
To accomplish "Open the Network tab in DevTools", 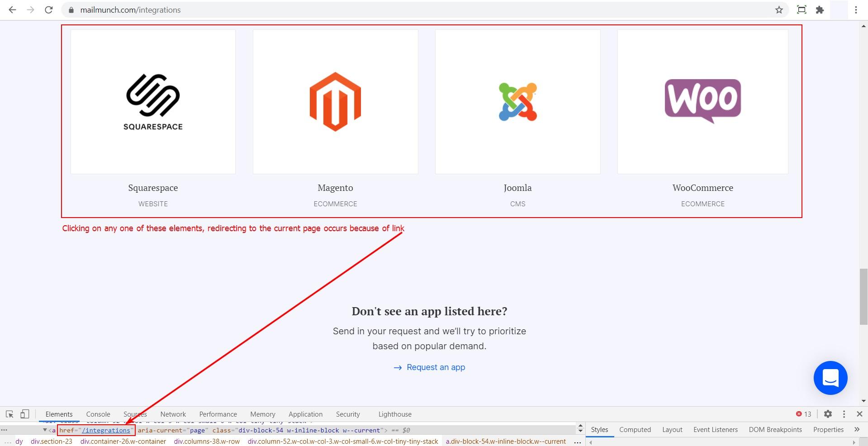I will (173, 414).
